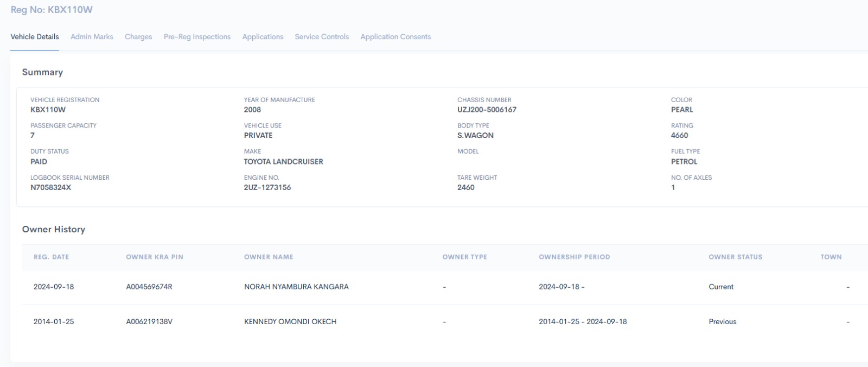
Task: Click the Owner Name column header
Action: tap(269, 257)
